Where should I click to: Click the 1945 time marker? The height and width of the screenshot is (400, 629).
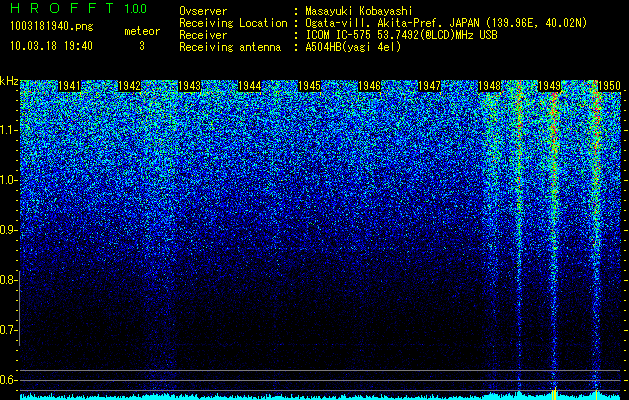pos(310,86)
